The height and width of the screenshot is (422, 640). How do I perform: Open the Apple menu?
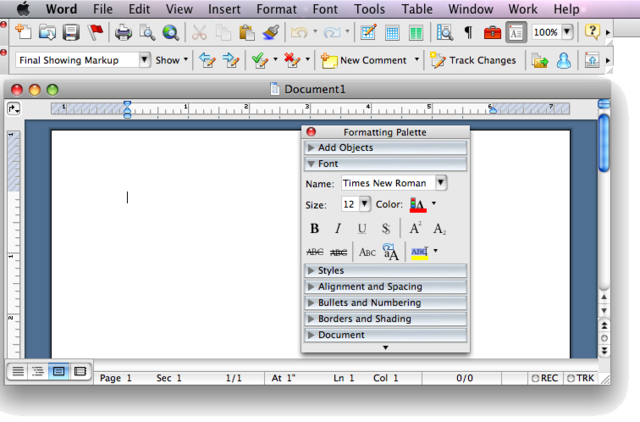tap(23, 9)
